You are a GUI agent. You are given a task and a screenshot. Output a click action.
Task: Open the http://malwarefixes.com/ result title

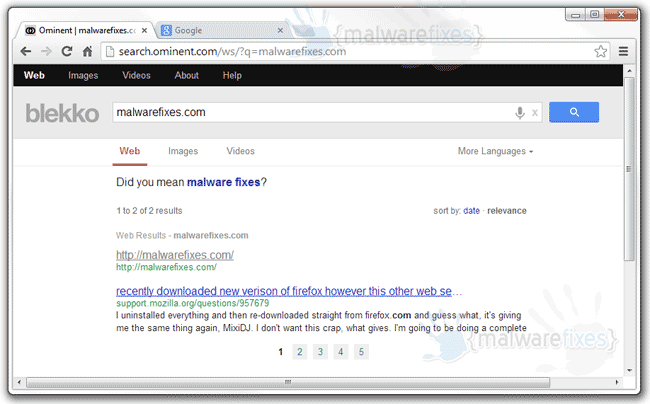175,255
